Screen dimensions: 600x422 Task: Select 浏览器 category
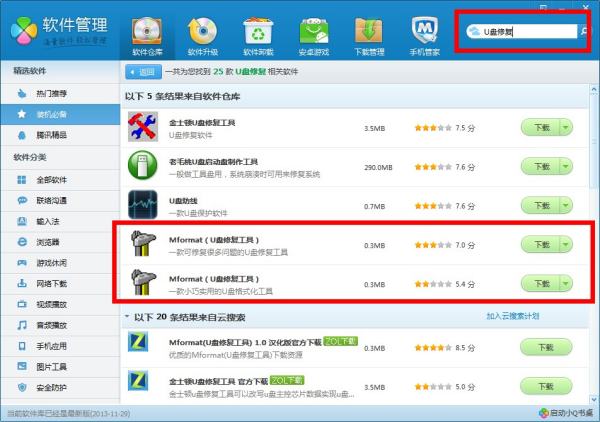(60, 242)
